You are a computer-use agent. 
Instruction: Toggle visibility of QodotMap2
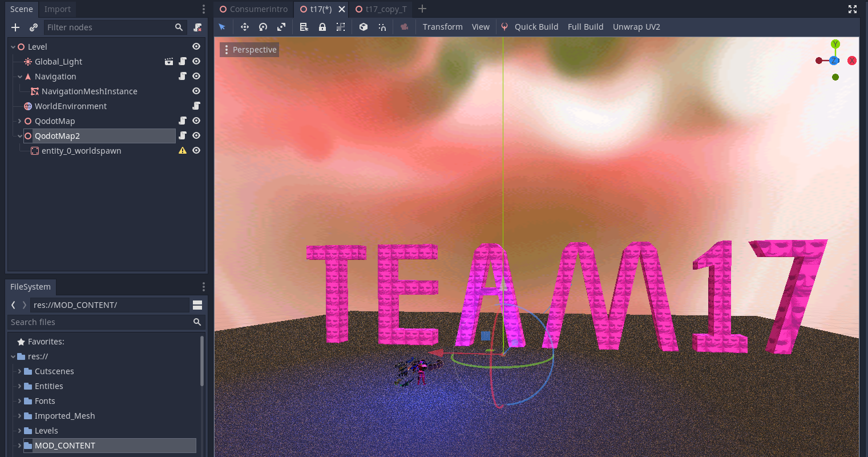pos(196,135)
